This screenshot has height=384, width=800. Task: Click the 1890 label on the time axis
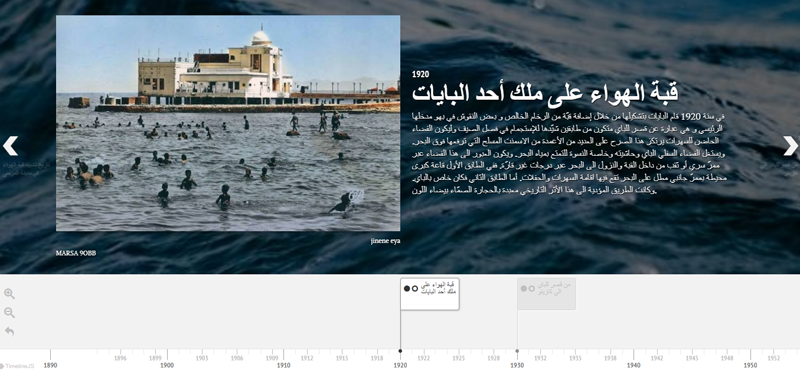pyautogui.click(x=50, y=365)
